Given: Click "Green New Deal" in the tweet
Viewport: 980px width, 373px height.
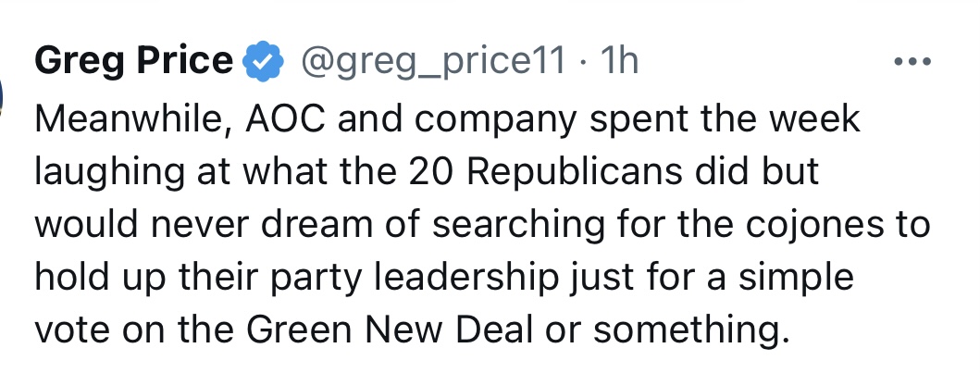Looking at the screenshot, I should click(391, 329).
